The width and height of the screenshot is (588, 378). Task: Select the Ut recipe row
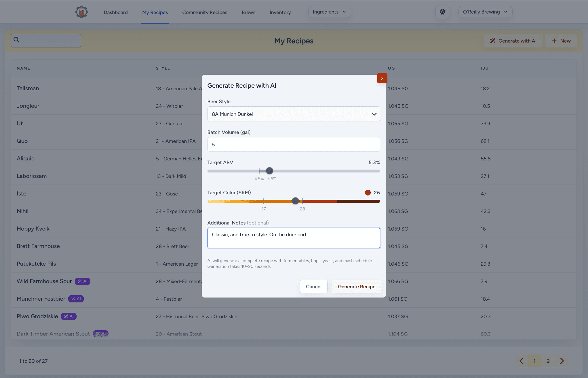(x=294, y=123)
